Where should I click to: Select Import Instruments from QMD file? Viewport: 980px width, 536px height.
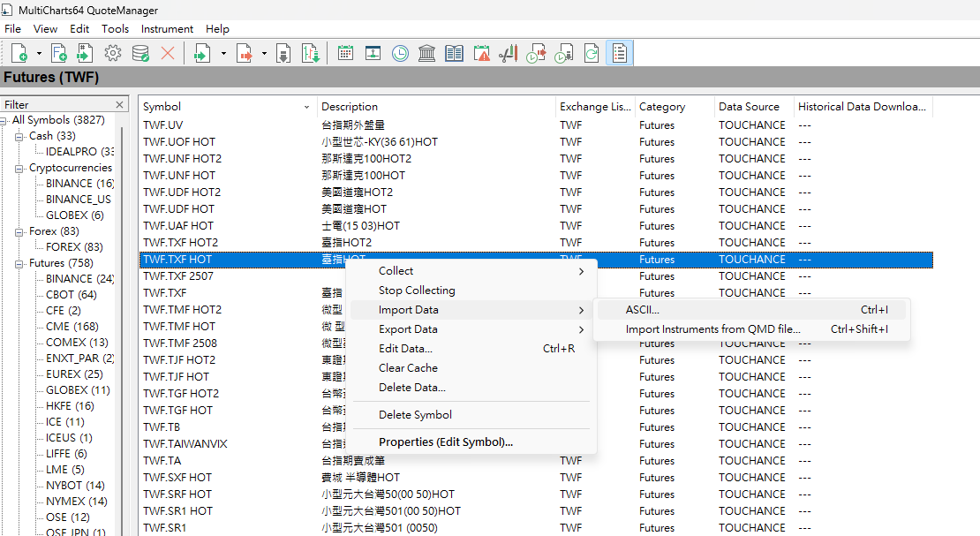[x=712, y=329]
